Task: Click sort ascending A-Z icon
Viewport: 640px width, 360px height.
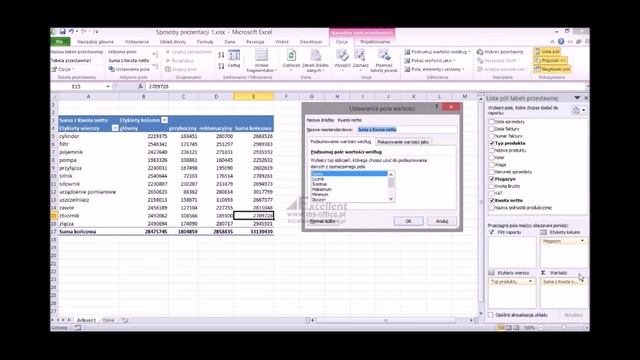Action: click(x=221, y=55)
